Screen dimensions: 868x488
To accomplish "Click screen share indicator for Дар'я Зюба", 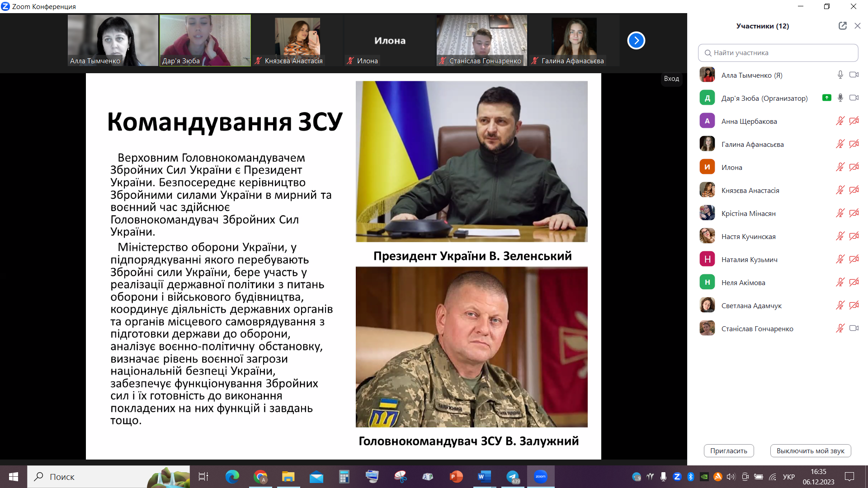I will [826, 98].
